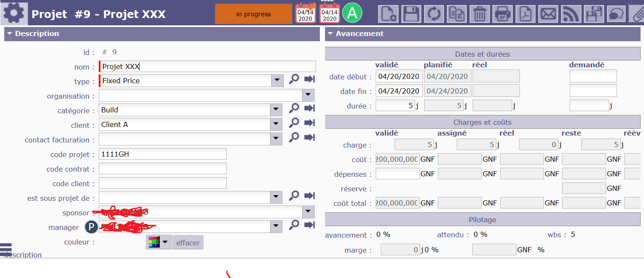
Task: Search clients with the magnifier next to client
Action: point(294,123)
